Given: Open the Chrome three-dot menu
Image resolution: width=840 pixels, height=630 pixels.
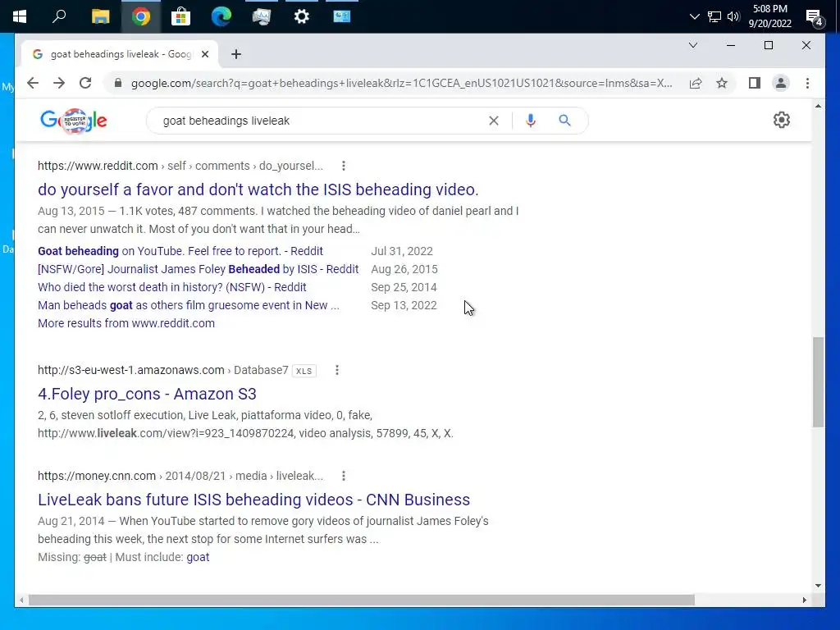Looking at the screenshot, I should (807, 83).
